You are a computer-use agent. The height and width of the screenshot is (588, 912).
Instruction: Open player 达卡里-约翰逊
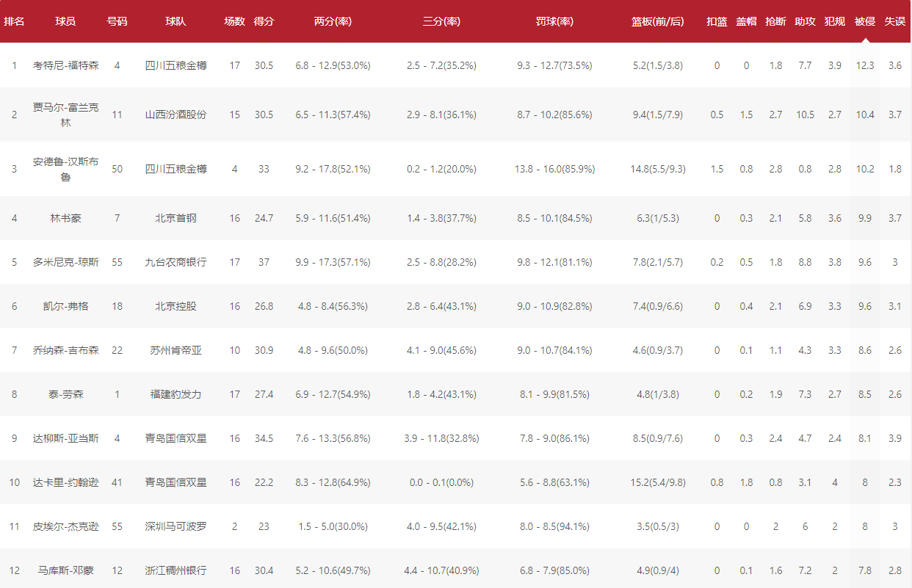(x=65, y=482)
